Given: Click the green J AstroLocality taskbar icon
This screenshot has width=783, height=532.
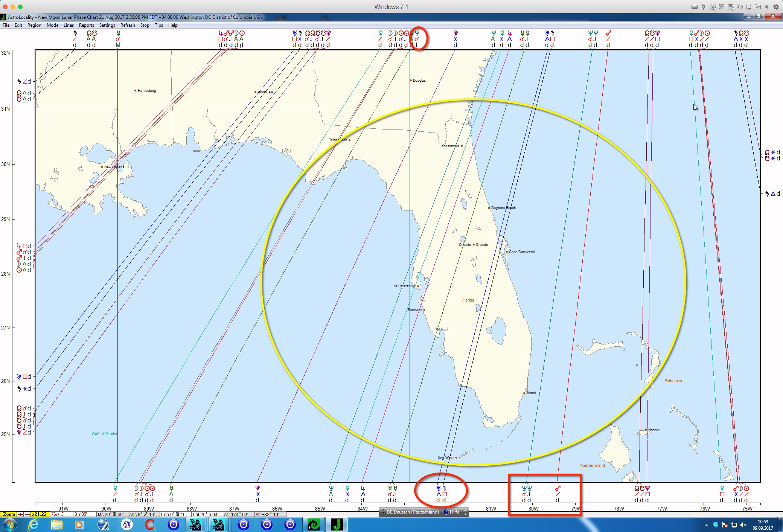Looking at the screenshot, I should tap(337, 524).
